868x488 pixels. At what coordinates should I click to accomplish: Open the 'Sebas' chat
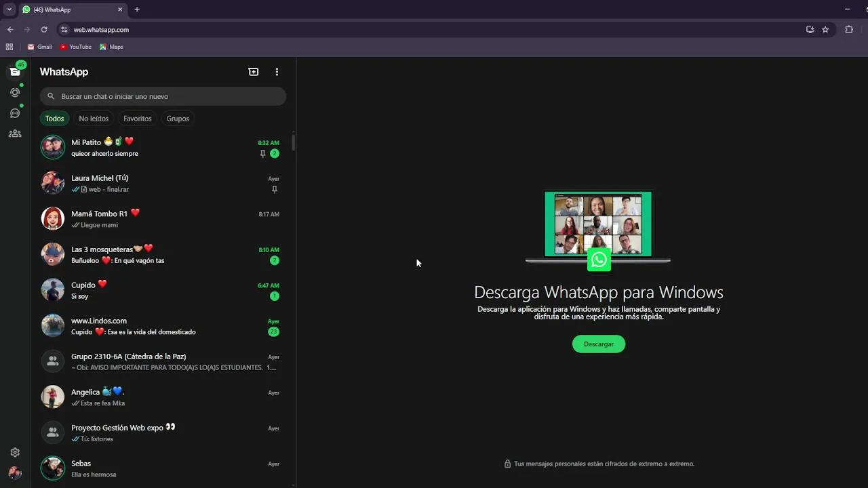coord(163,468)
